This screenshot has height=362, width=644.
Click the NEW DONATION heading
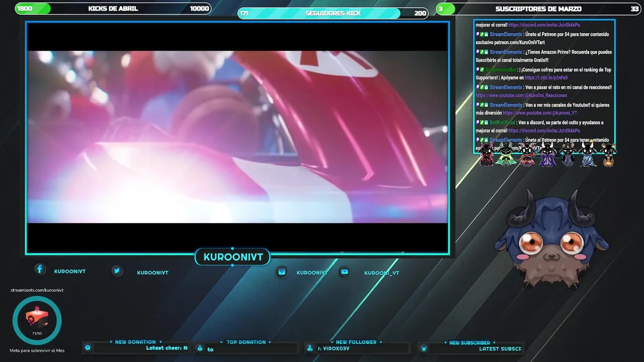135,342
